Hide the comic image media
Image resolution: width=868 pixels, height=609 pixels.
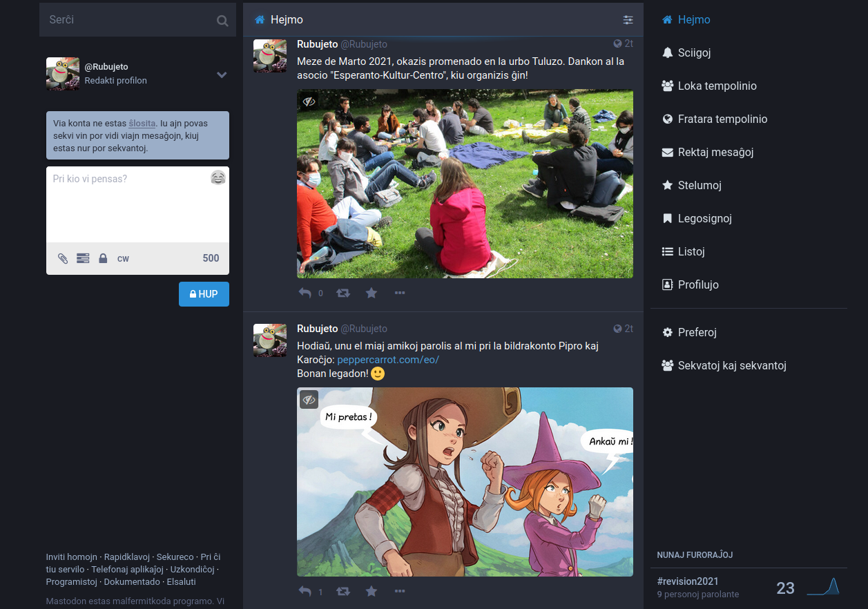[x=309, y=399]
